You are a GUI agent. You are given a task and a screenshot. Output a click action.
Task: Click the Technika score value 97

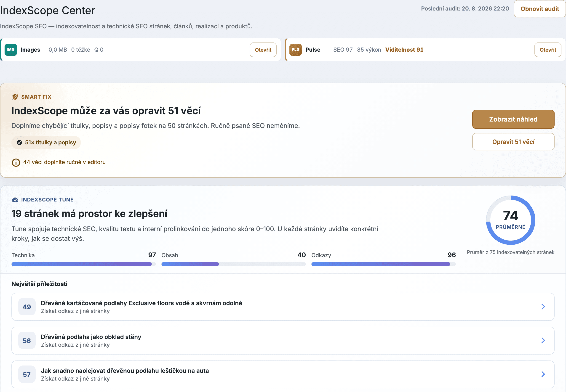click(152, 255)
